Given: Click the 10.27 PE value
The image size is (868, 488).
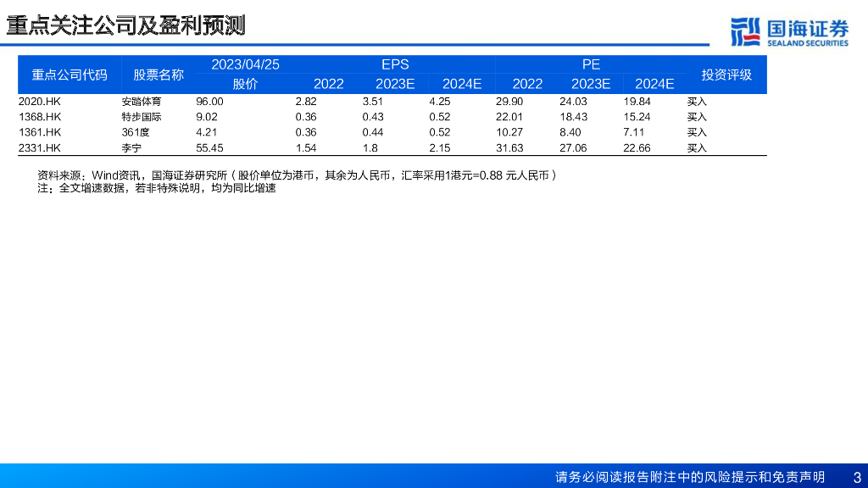Looking at the screenshot, I should pos(509,133).
